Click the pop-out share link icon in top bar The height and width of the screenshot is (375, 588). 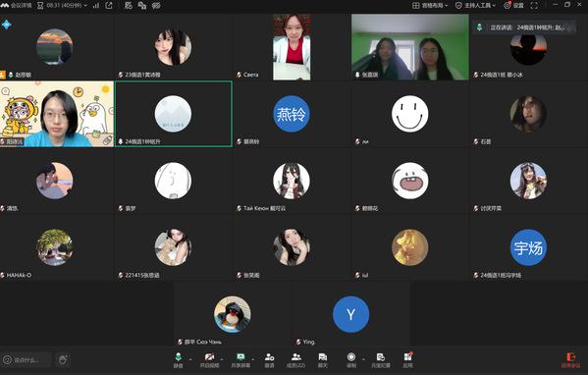coord(109,5)
